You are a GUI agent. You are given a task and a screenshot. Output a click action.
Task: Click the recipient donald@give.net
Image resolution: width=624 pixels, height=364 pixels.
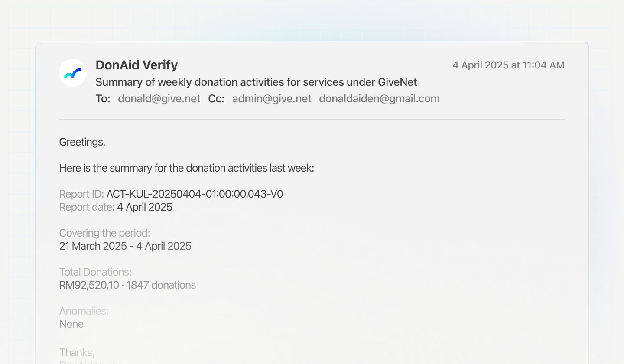click(159, 99)
